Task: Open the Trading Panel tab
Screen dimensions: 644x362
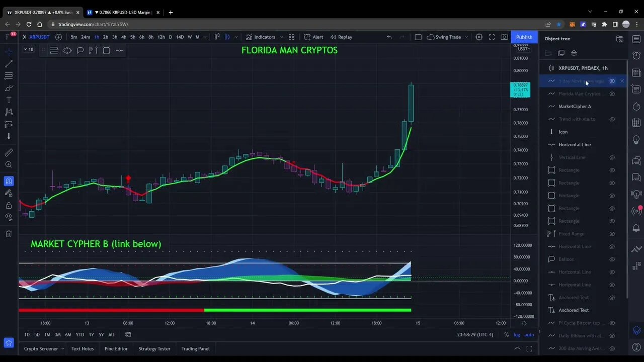Action: (195, 348)
